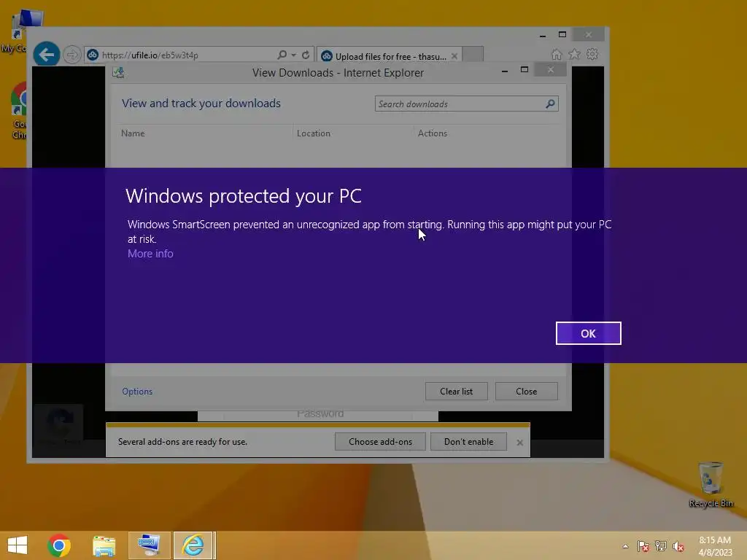Click the View Downloads window icon
The image size is (747, 560).
(x=118, y=72)
